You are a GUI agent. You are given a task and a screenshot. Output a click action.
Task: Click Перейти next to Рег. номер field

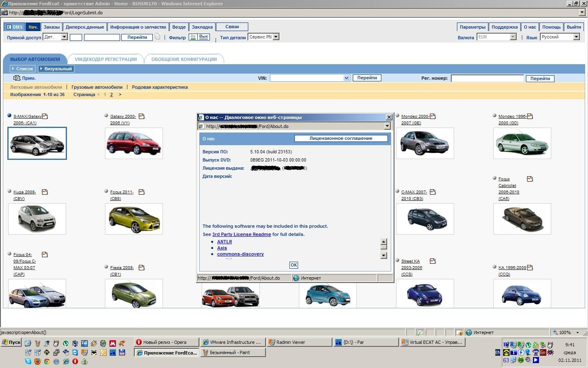click(540, 79)
